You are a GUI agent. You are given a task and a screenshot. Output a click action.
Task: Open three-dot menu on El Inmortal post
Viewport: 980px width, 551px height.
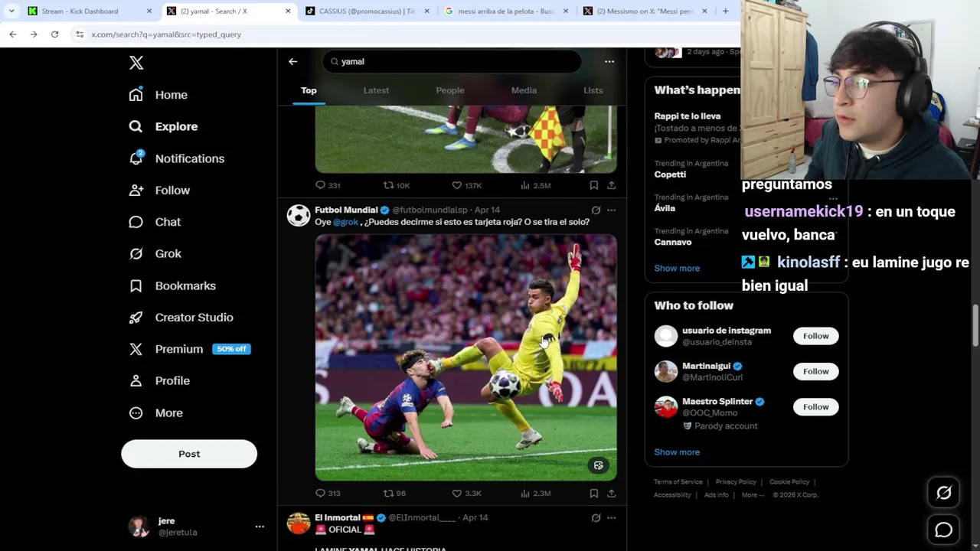pos(611,518)
